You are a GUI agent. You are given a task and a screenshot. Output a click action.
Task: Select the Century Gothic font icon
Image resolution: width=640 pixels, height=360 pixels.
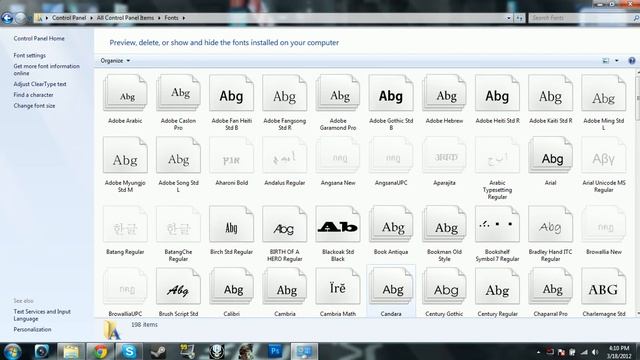444,287
